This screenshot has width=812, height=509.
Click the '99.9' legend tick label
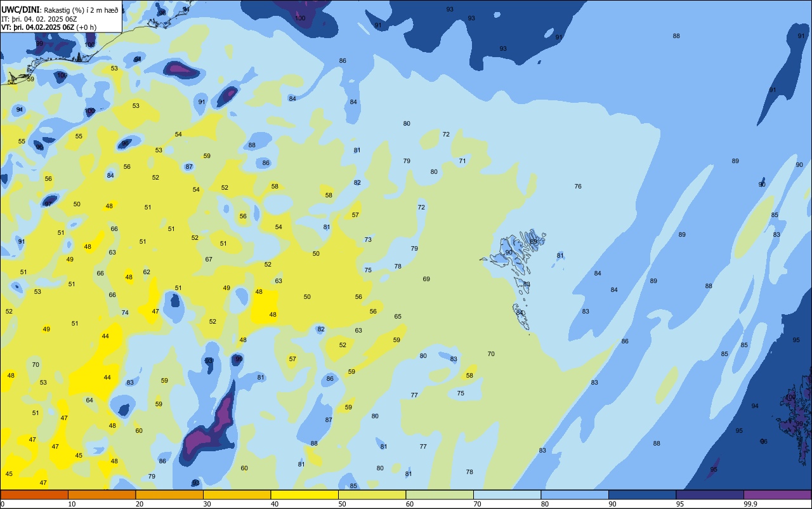pos(750,504)
